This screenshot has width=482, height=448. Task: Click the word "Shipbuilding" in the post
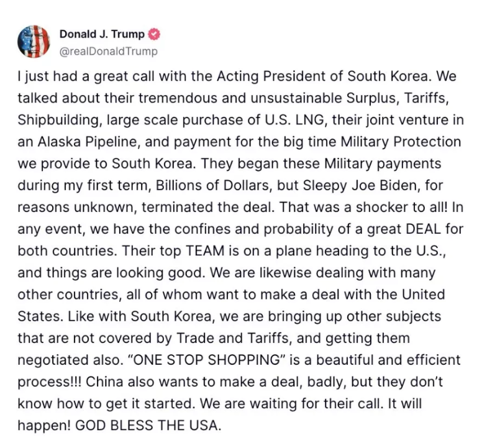tap(57, 120)
